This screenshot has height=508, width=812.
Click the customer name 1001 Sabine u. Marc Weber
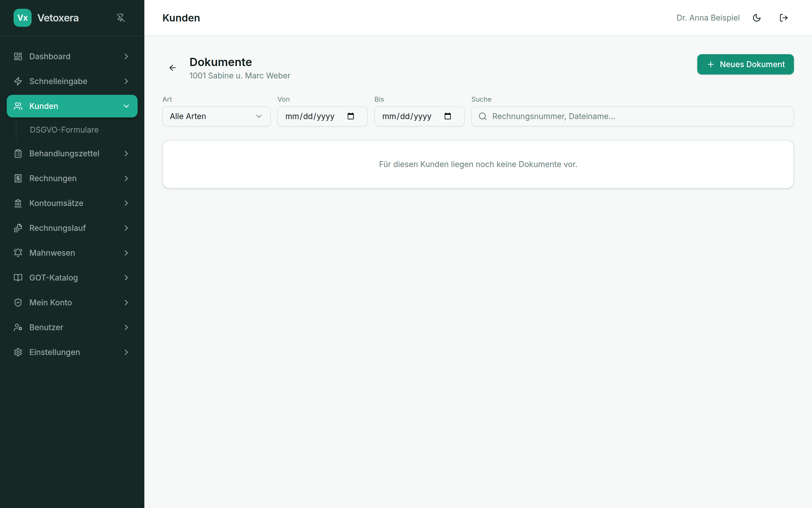tap(240, 76)
